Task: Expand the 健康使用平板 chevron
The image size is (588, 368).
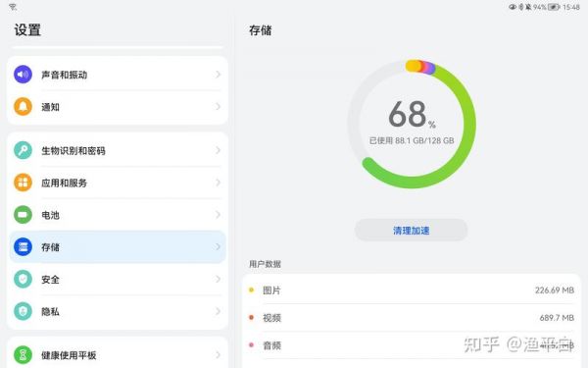Action: 218,354
